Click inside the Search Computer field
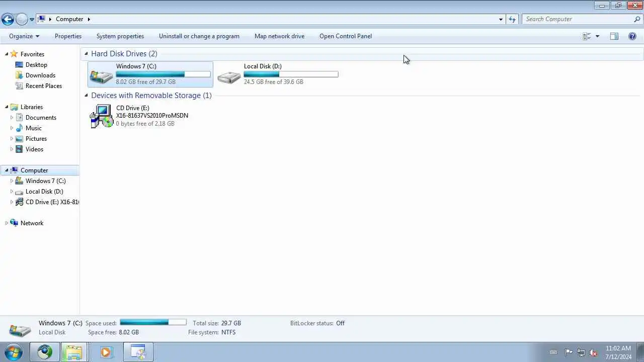The width and height of the screenshot is (644, 362). coord(577,19)
